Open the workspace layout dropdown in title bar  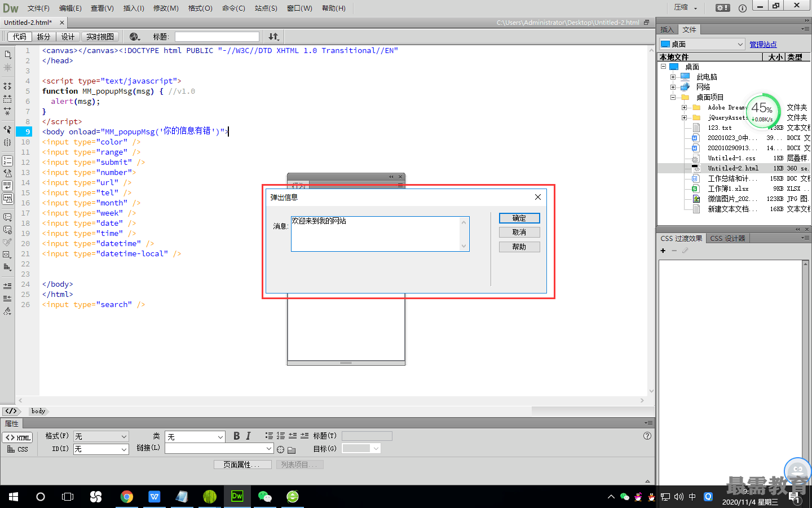tap(686, 8)
